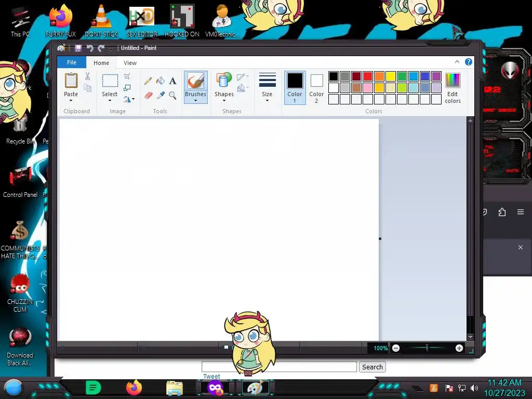Click the Tweet link in browser
The width and height of the screenshot is (532, 399).
click(211, 376)
